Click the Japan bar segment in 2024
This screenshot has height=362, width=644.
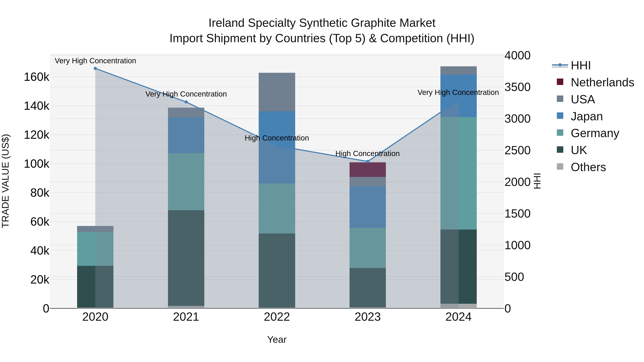tap(458, 96)
